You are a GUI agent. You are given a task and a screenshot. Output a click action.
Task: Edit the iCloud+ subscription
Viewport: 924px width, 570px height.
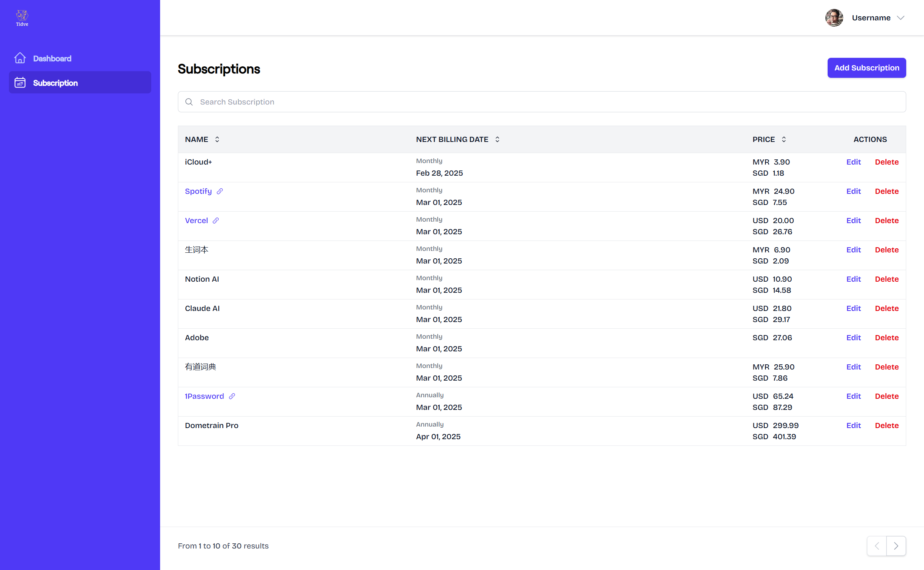[x=854, y=162]
